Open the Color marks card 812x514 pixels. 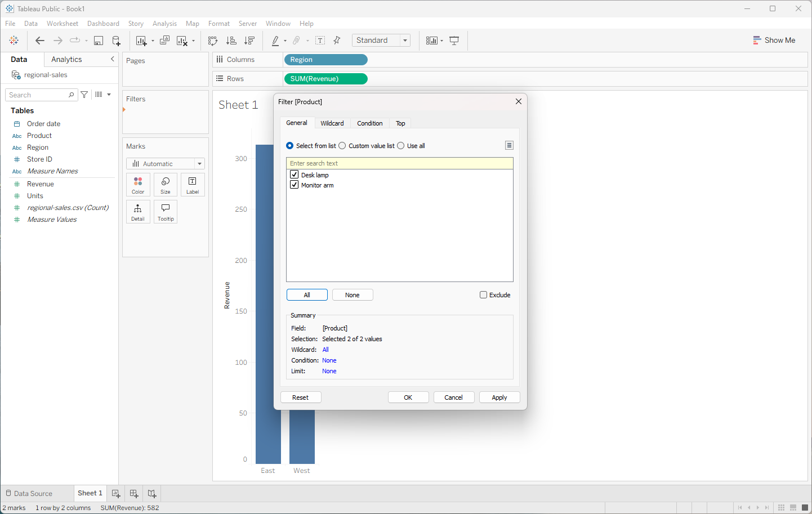[138, 185]
